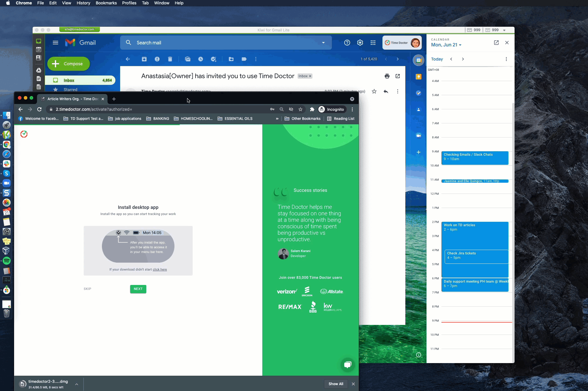The width and height of the screenshot is (588, 391).
Task: Open the History menu
Action: click(83, 3)
